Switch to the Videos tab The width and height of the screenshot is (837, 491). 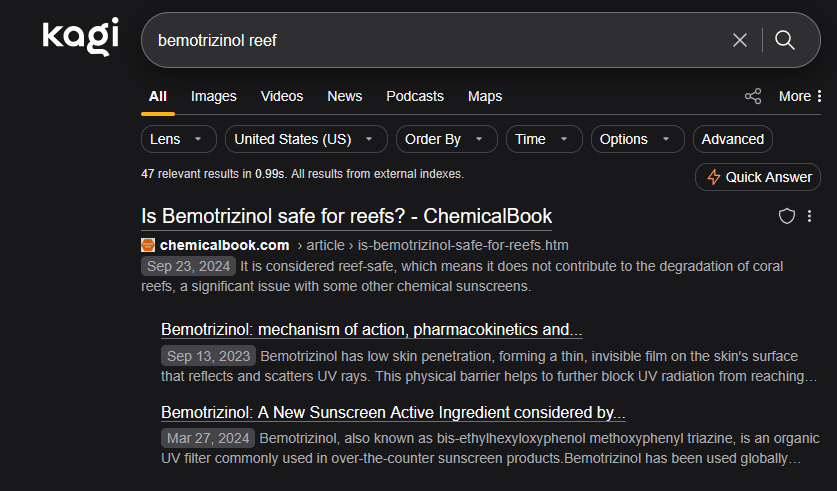click(282, 96)
